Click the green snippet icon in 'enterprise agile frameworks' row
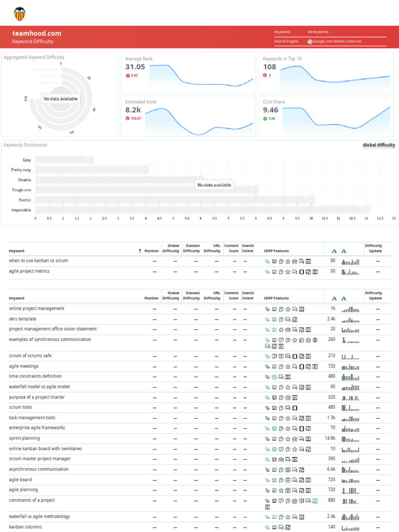 pyautogui.click(x=274, y=429)
